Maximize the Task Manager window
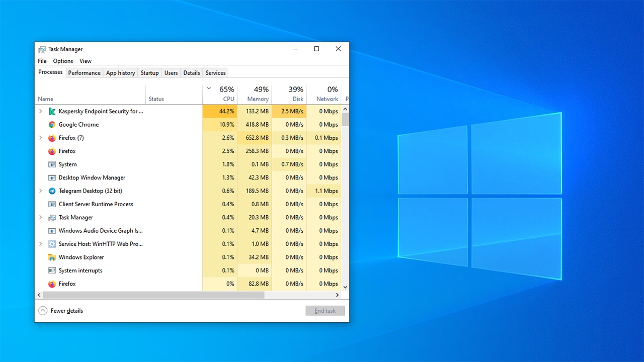Screen dimensions: 644x362 pos(316,49)
